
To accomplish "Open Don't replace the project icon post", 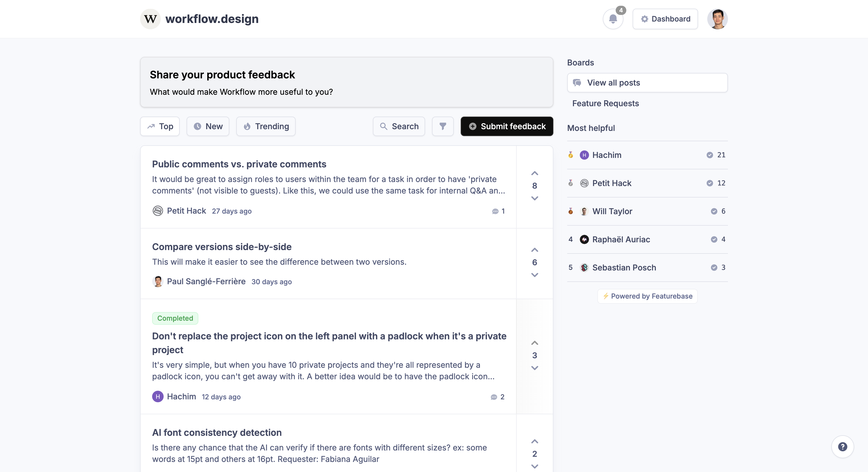I will [x=329, y=343].
